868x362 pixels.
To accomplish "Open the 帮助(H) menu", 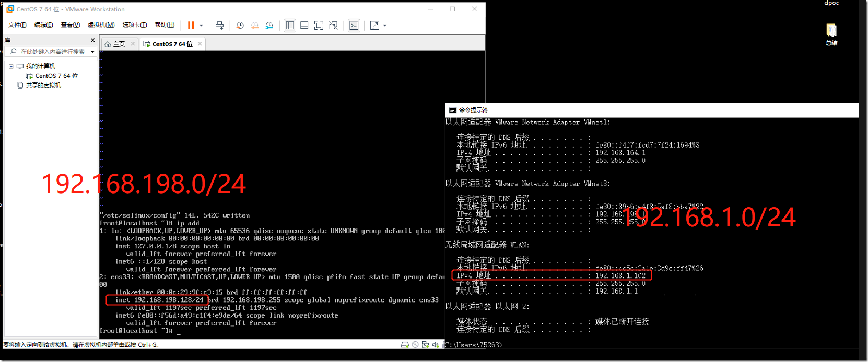I will 165,25.
